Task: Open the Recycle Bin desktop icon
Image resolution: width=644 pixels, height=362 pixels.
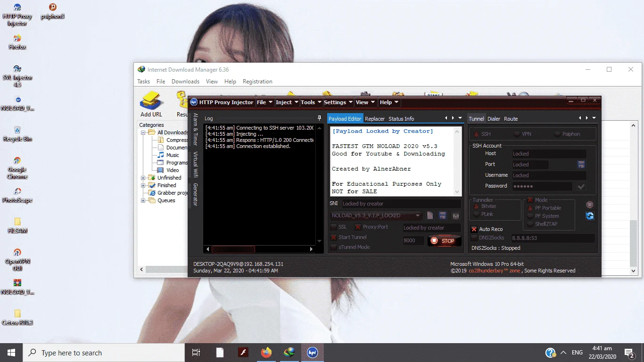Action: 17,134
